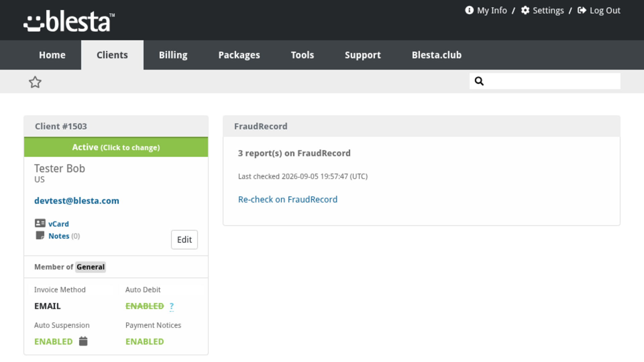Open My Info link

point(492,10)
